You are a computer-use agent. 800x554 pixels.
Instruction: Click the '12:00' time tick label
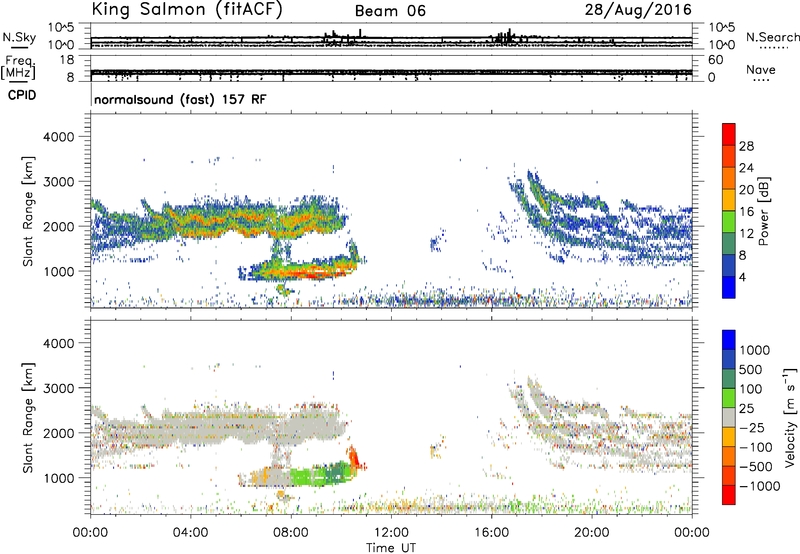391,532
